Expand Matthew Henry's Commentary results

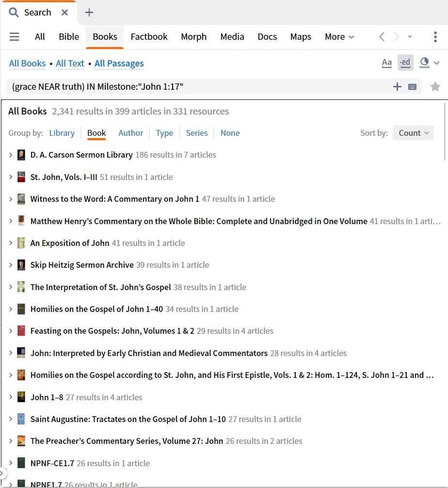11,221
